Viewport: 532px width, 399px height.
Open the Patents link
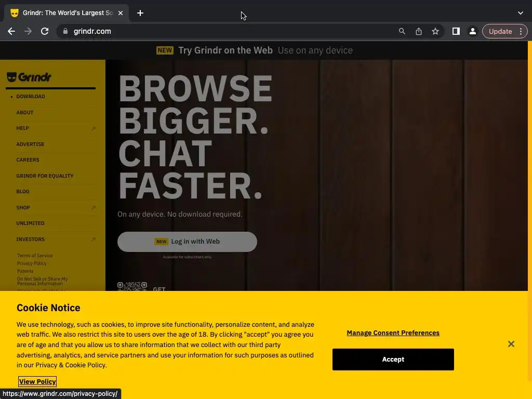25,271
